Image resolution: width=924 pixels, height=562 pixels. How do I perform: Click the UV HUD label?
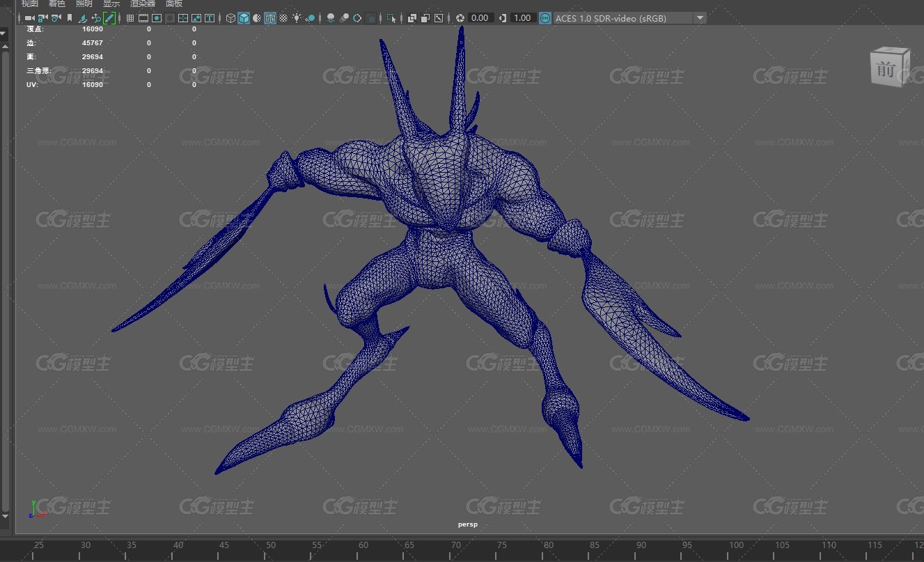pyautogui.click(x=32, y=85)
